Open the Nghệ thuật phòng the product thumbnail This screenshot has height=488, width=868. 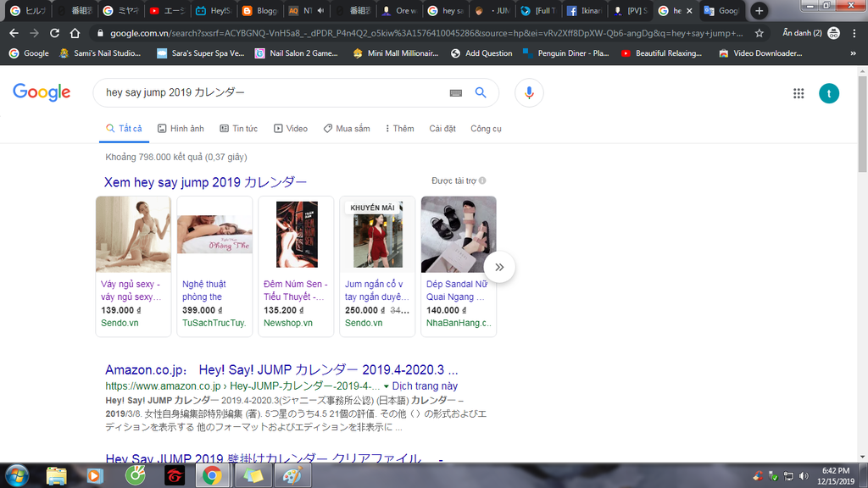214,234
